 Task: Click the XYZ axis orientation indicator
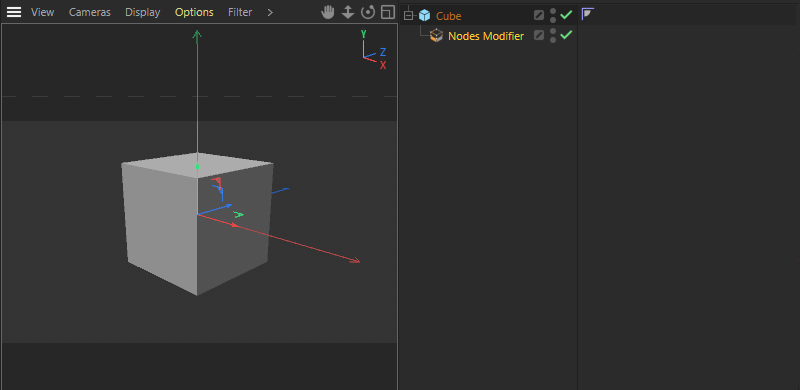pos(373,50)
